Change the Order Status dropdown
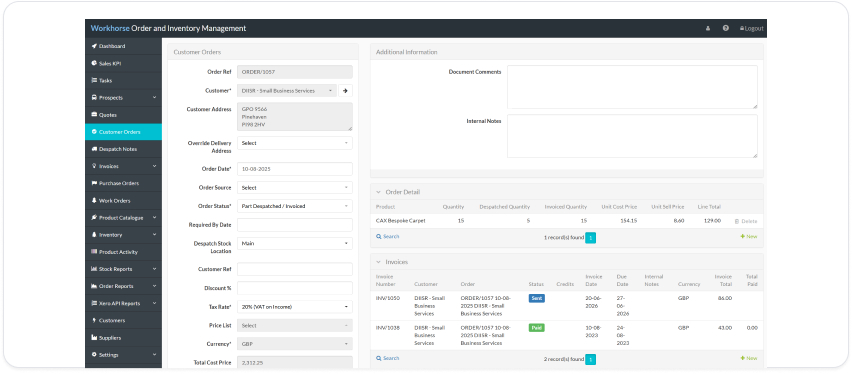Image resolution: width=852 pixels, height=374 pixels. pos(295,206)
